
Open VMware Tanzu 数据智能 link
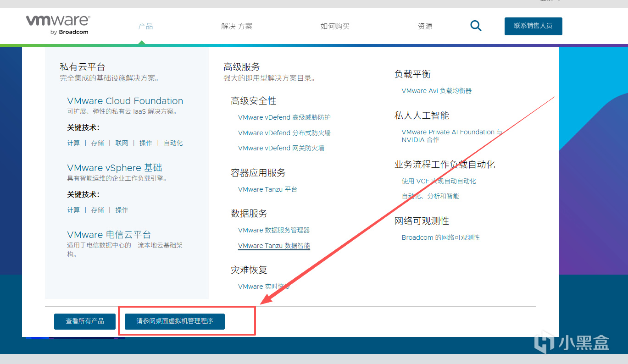click(x=274, y=246)
